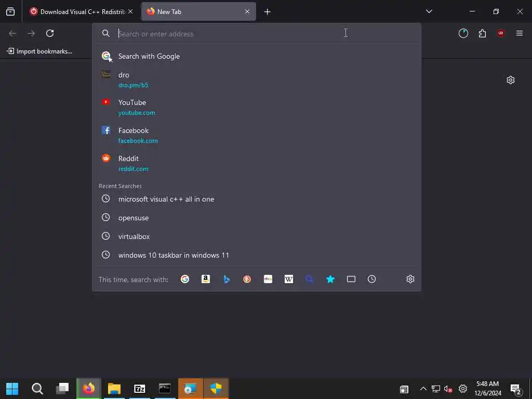Choose Search with Google suggestion
Viewport: 532px width, 399px height.
pyautogui.click(x=257, y=56)
